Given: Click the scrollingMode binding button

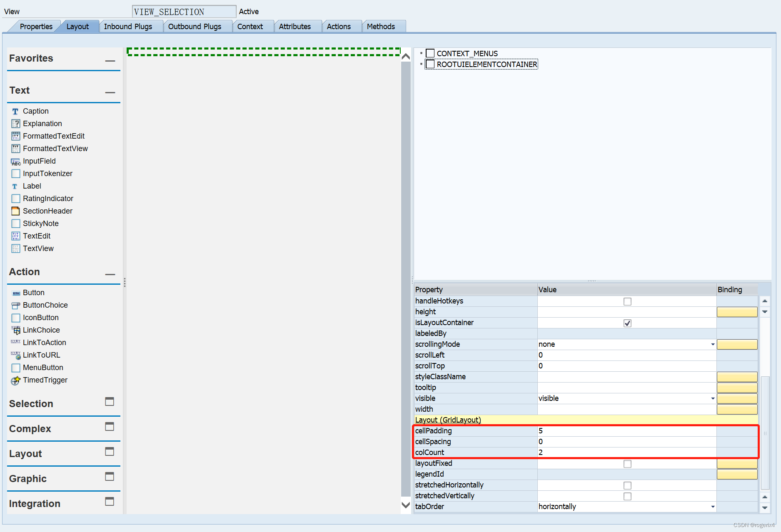Looking at the screenshot, I should [737, 344].
